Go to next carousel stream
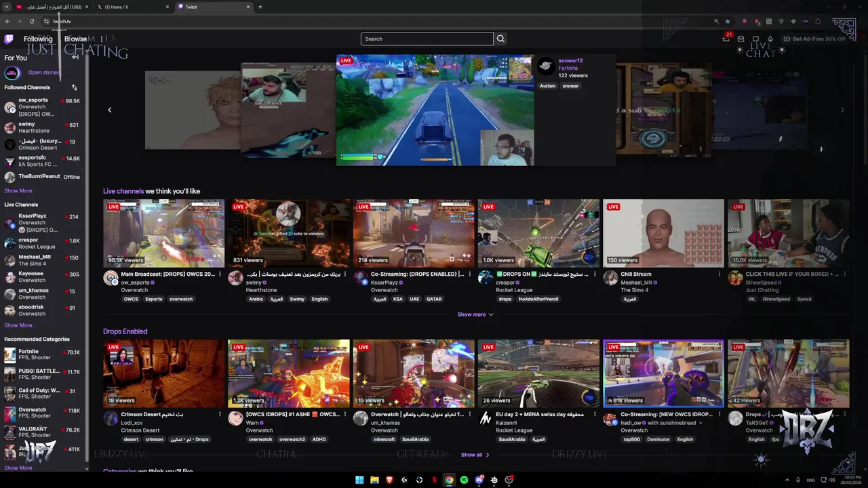Image resolution: width=868 pixels, height=488 pixels. click(x=843, y=110)
